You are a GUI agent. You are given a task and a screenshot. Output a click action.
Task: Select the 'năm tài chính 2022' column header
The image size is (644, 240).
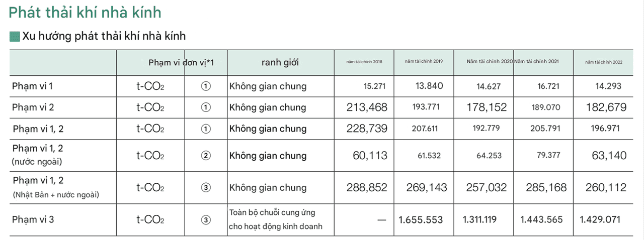604,62
